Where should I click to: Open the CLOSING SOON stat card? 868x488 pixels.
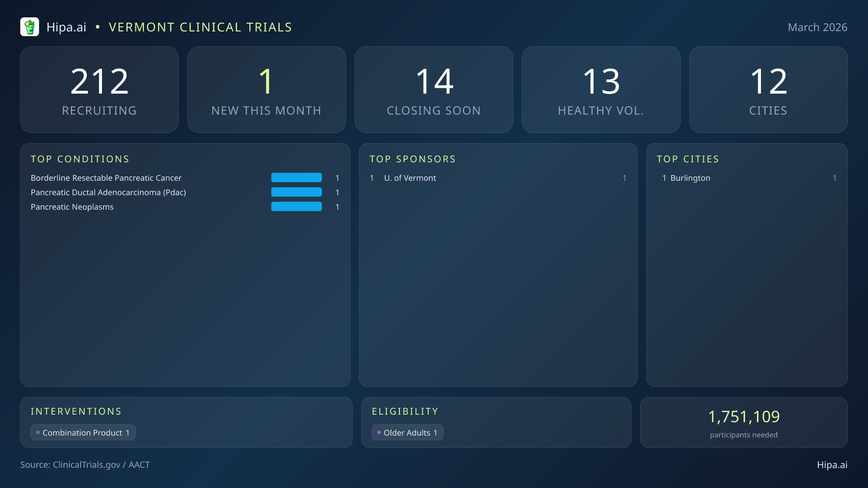click(x=434, y=89)
